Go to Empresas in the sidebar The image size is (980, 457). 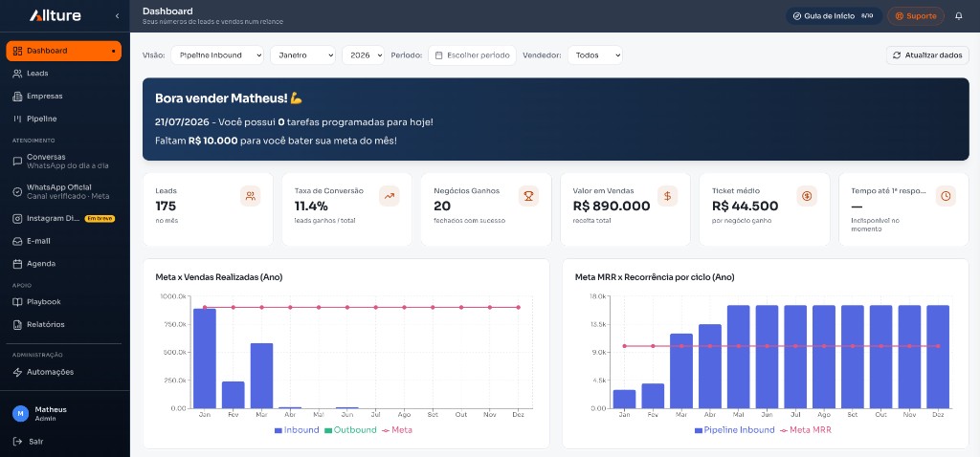(x=64, y=97)
